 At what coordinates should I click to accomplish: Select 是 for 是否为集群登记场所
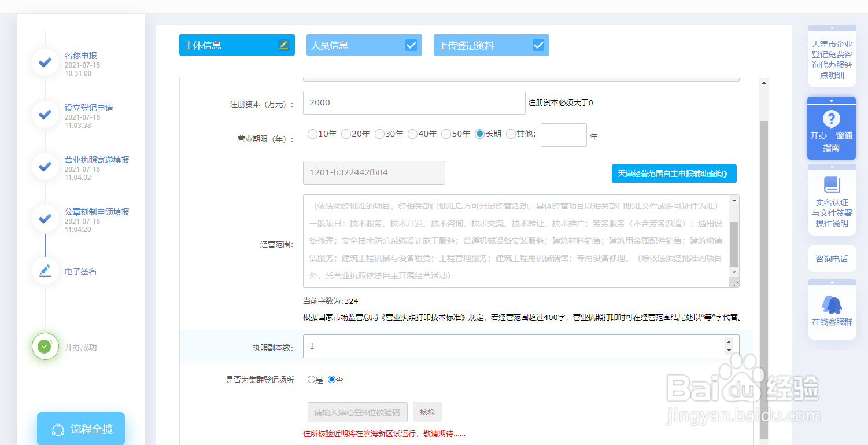coord(311,379)
